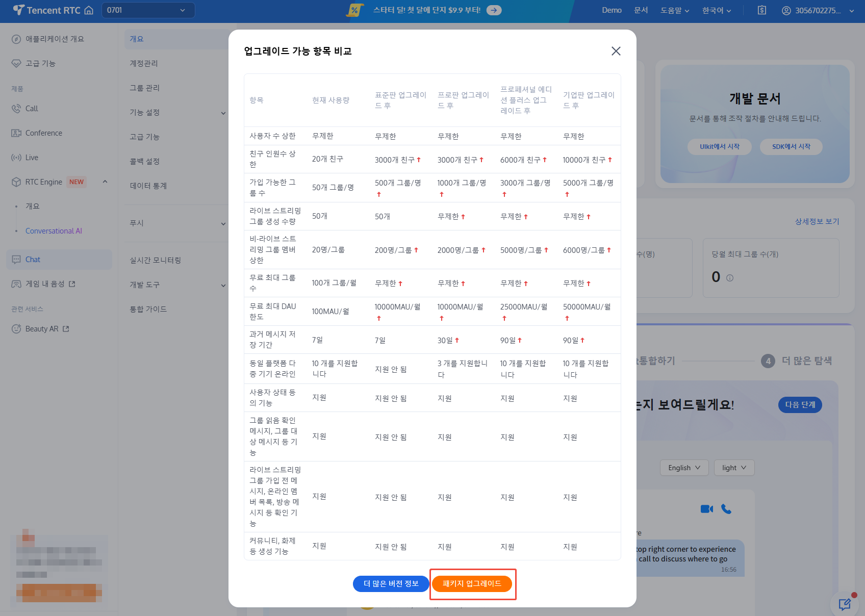865x616 pixels.
Task: Select the Chat speech-bubble icon in sidebar
Action: (x=16, y=260)
